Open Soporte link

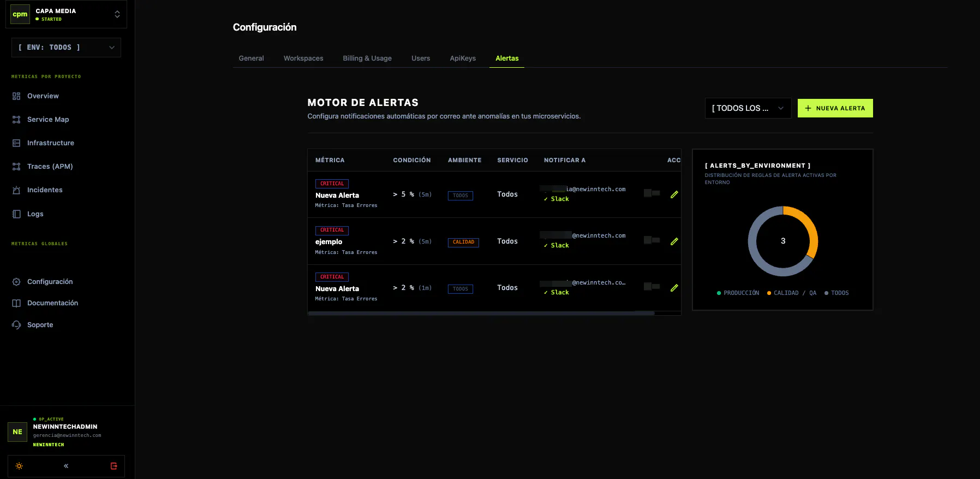point(40,325)
